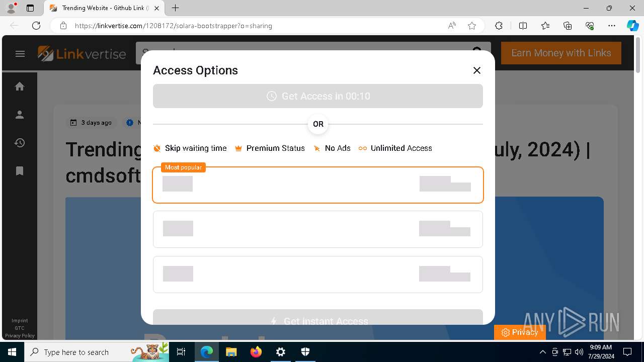Open the Privacy settings button
644x362 pixels.
(x=520, y=332)
